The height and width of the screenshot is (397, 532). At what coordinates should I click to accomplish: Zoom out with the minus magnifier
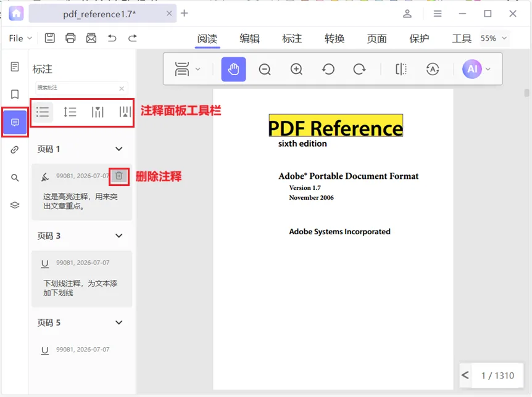(265, 69)
